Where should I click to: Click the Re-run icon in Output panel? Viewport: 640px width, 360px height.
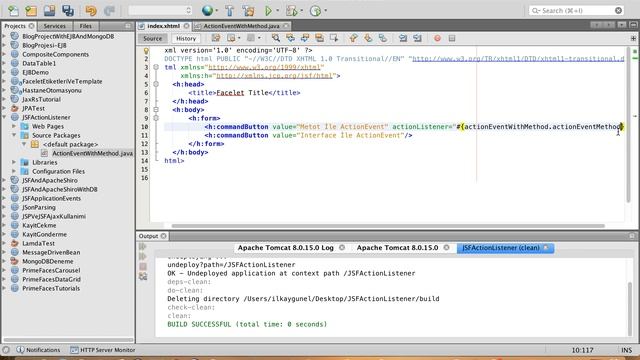point(143,247)
